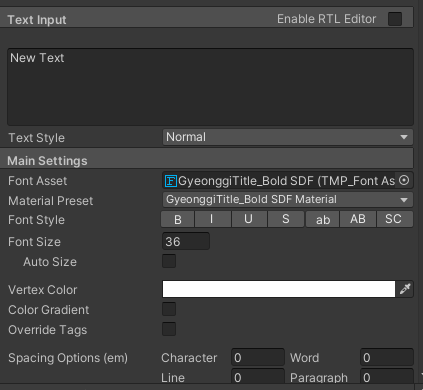
Task: Enable Override Tags checkbox
Action: pyautogui.click(x=169, y=329)
